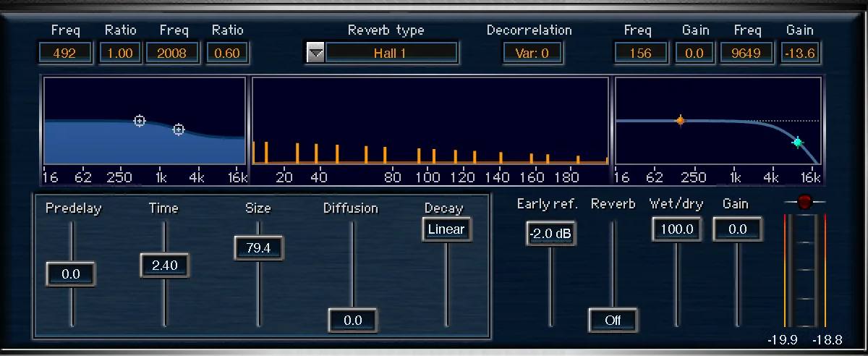Click the Predelay slider handle showing 0.0
The image size is (868, 356).
click(71, 274)
